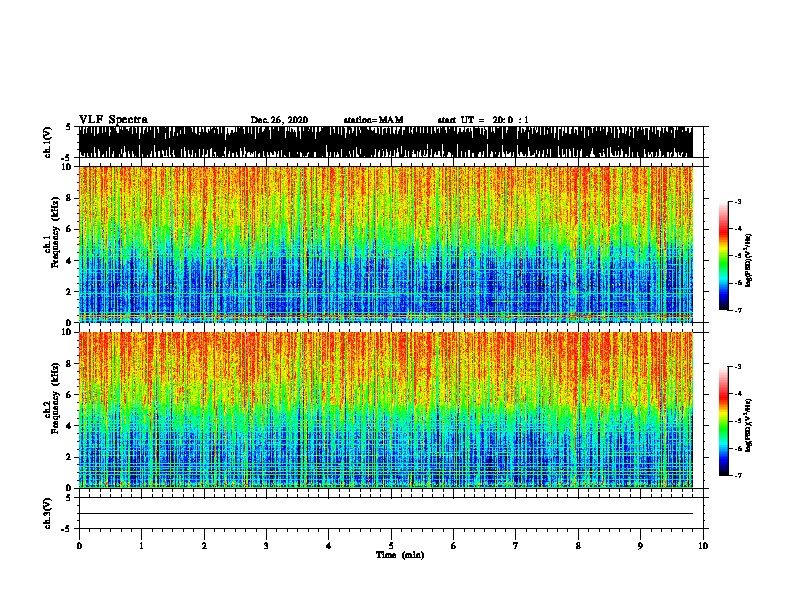Screen dimensions: 792x612
Task: Click the time axis tick label "8"
Action: (578, 545)
